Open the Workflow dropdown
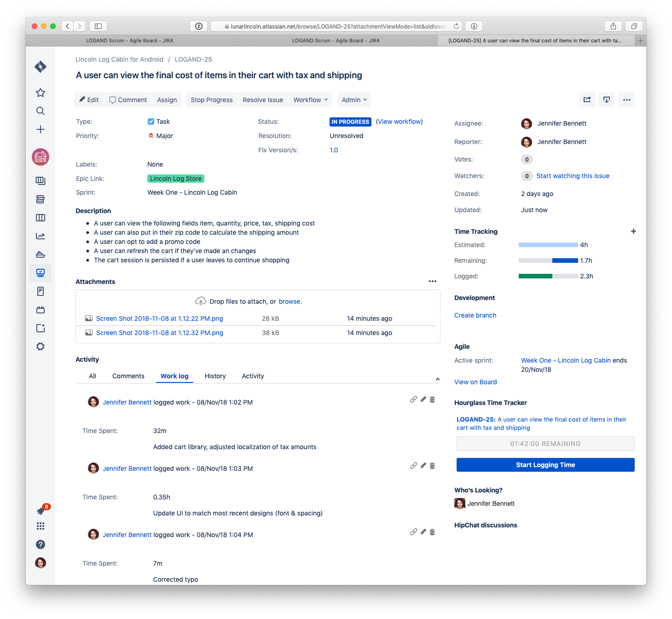Image resolution: width=672 pixels, height=619 pixels. click(311, 100)
